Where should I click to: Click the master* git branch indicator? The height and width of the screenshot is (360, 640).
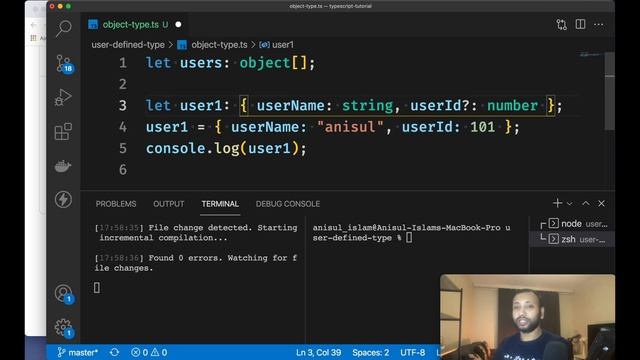click(x=78, y=352)
